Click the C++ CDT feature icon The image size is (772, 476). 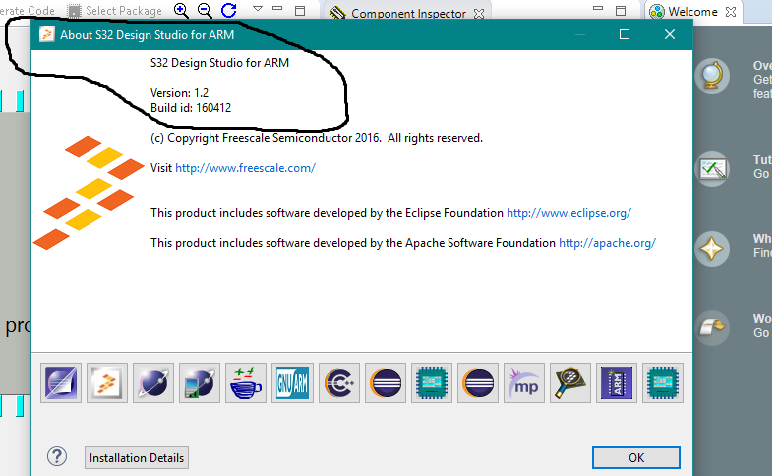tap(339, 383)
